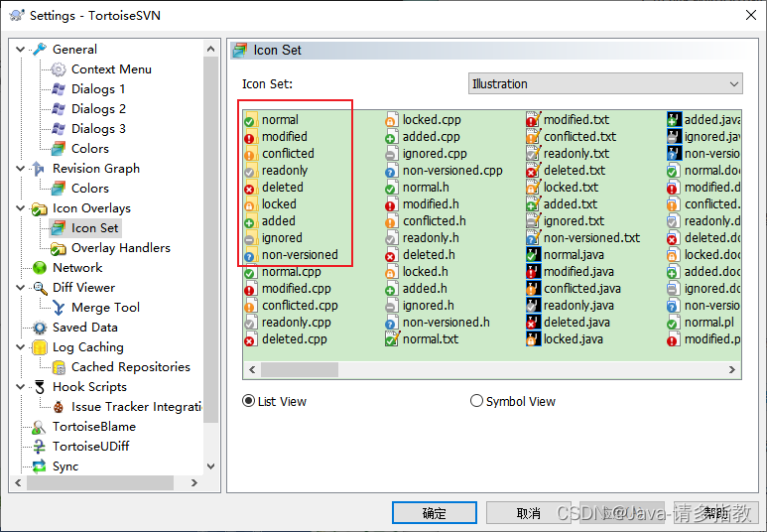Click the TortoiseUDiff icon

click(x=39, y=447)
